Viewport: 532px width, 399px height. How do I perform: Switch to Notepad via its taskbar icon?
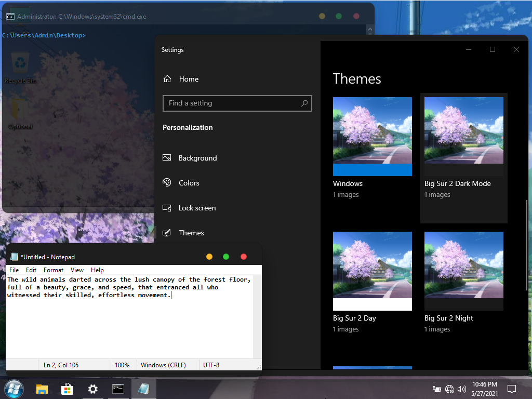click(x=143, y=389)
